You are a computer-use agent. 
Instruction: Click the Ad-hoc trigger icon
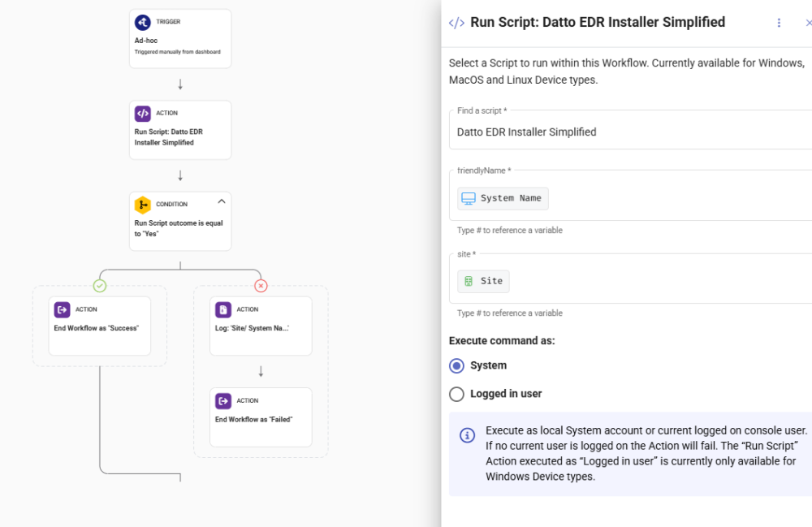(142, 22)
